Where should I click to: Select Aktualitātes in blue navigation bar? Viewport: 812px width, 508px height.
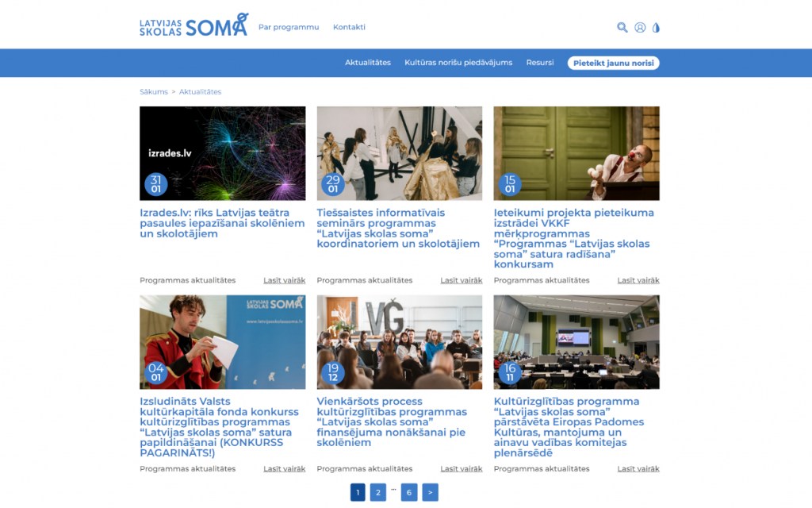pos(368,62)
